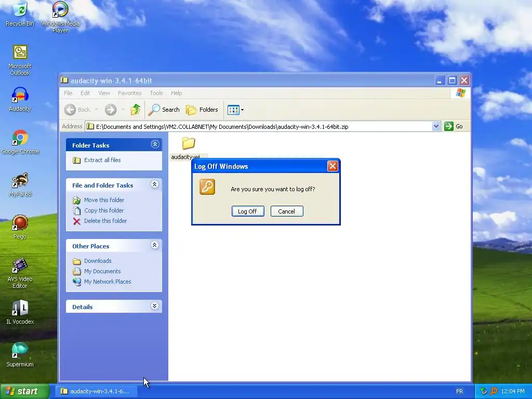532x399 pixels.
Task: Toggle the Folders pane in Explorer
Action: point(202,110)
